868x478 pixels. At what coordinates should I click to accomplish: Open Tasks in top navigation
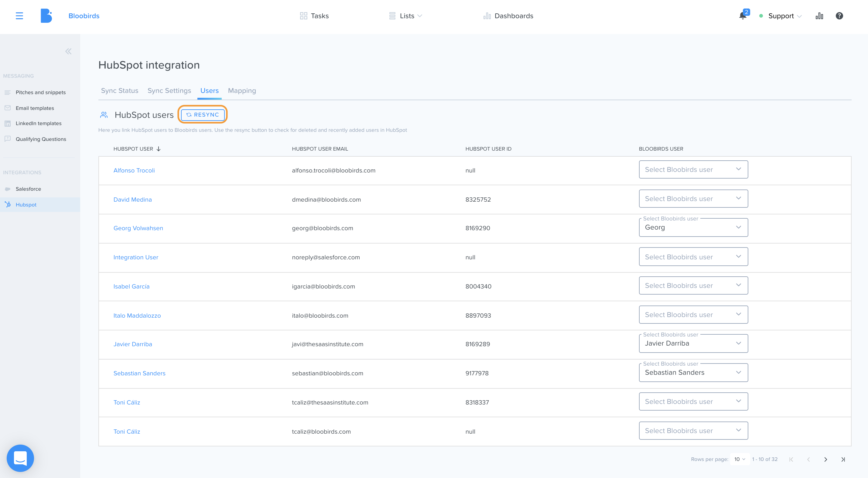tap(314, 16)
